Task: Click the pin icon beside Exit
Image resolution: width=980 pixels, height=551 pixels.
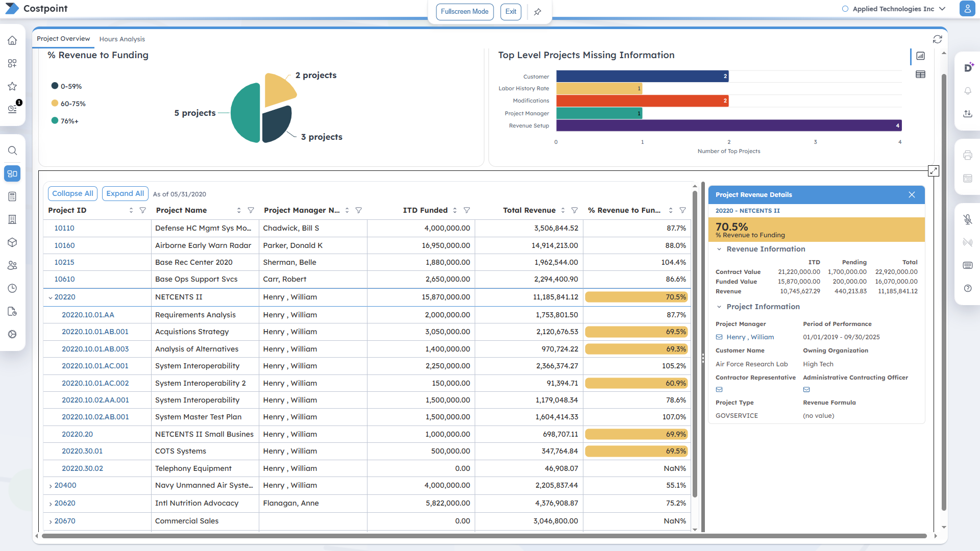Action: tap(537, 12)
